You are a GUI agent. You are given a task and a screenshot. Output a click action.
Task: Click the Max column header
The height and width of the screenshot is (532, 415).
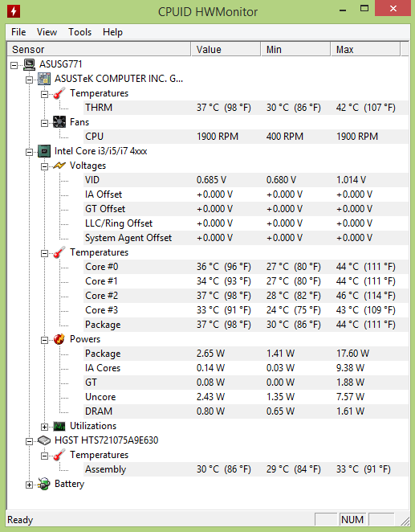click(365, 50)
